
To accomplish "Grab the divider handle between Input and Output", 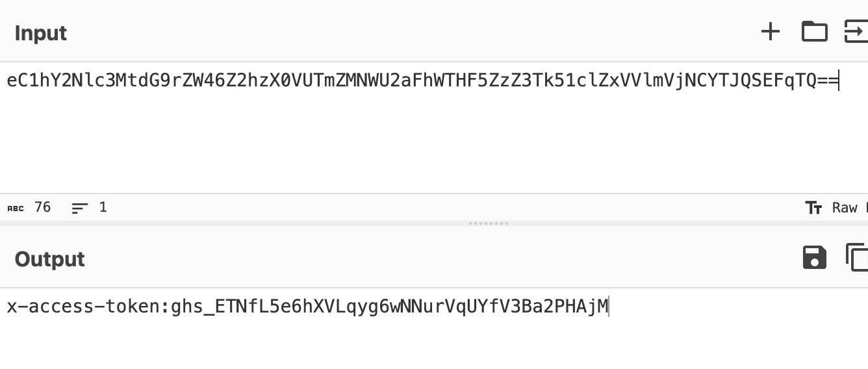I will tap(488, 223).
